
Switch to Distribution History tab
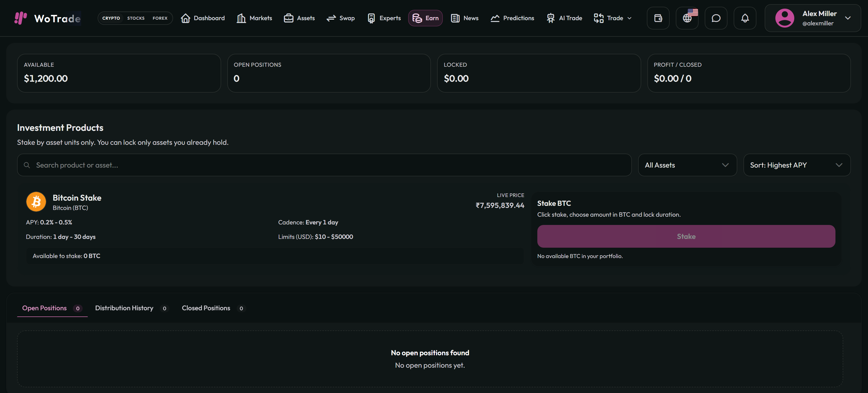coord(131,308)
